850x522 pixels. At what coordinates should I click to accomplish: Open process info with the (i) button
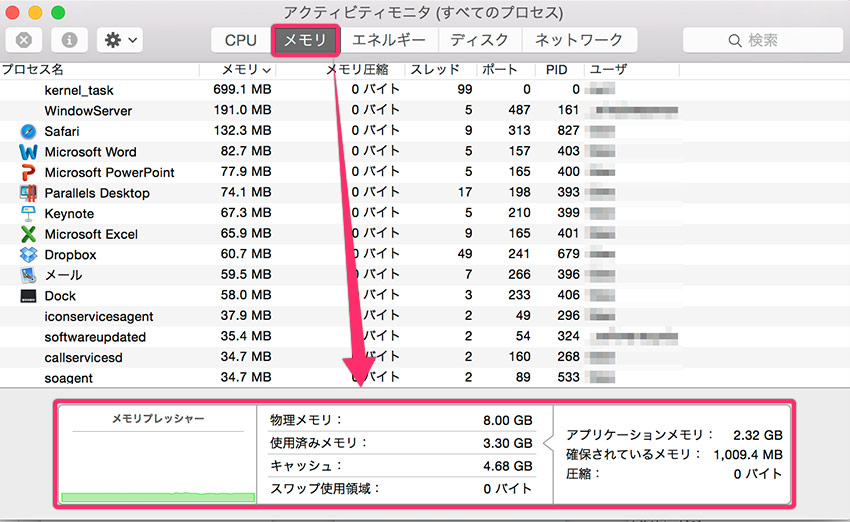pyautogui.click(x=69, y=40)
